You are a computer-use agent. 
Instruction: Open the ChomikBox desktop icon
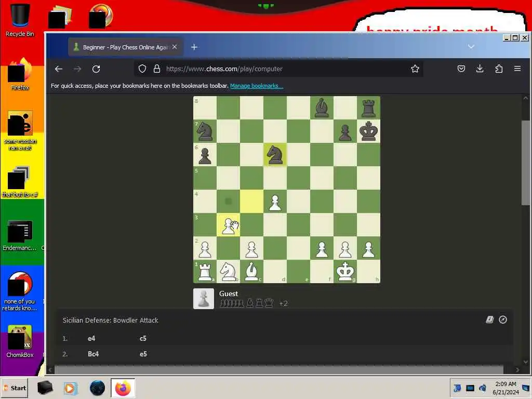point(20,341)
